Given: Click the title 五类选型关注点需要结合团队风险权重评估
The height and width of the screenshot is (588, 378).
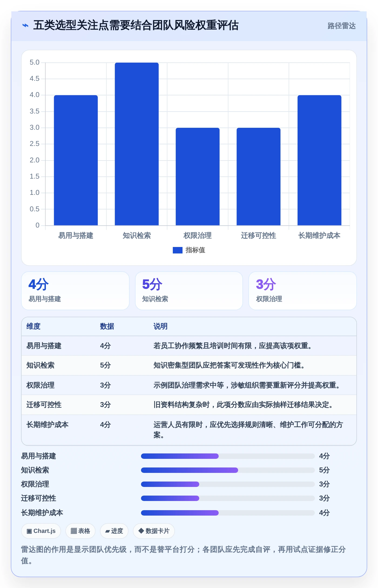Looking at the screenshot, I should [136, 25].
